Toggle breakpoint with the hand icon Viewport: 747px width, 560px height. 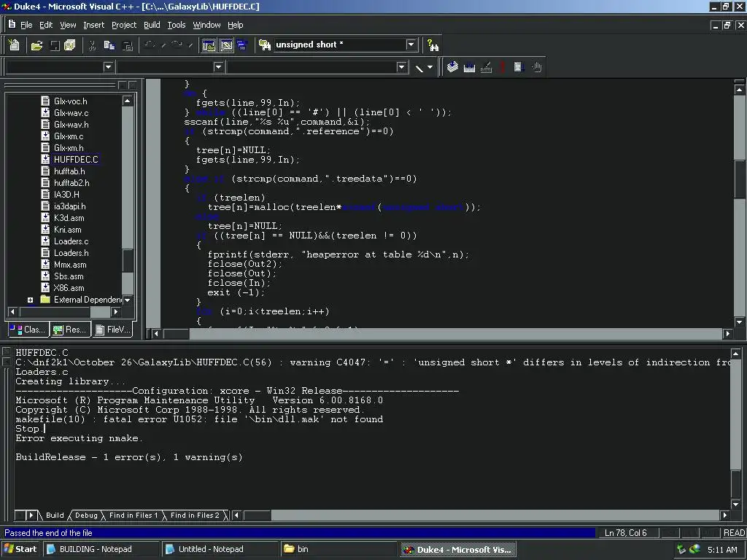click(x=536, y=67)
